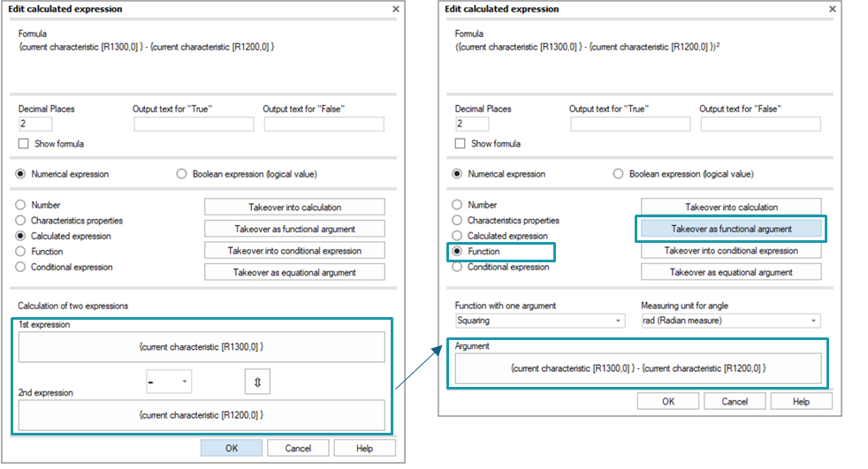Viewport: 868px width, 469px height.
Task: Close the left Edit calculated expression dialog
Action: (395, 9)
